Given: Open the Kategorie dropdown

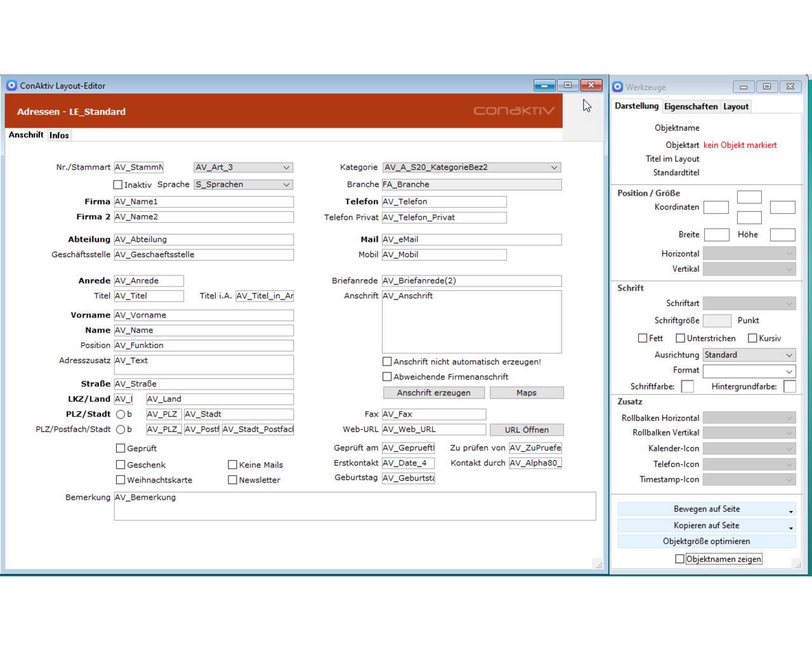Looking at the screenshot, I should [554, 167].
